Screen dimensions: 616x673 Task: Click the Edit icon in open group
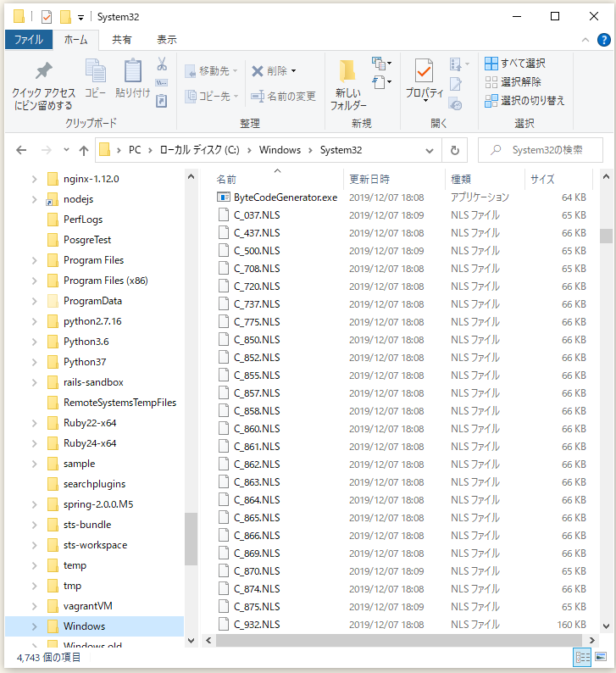456,83
